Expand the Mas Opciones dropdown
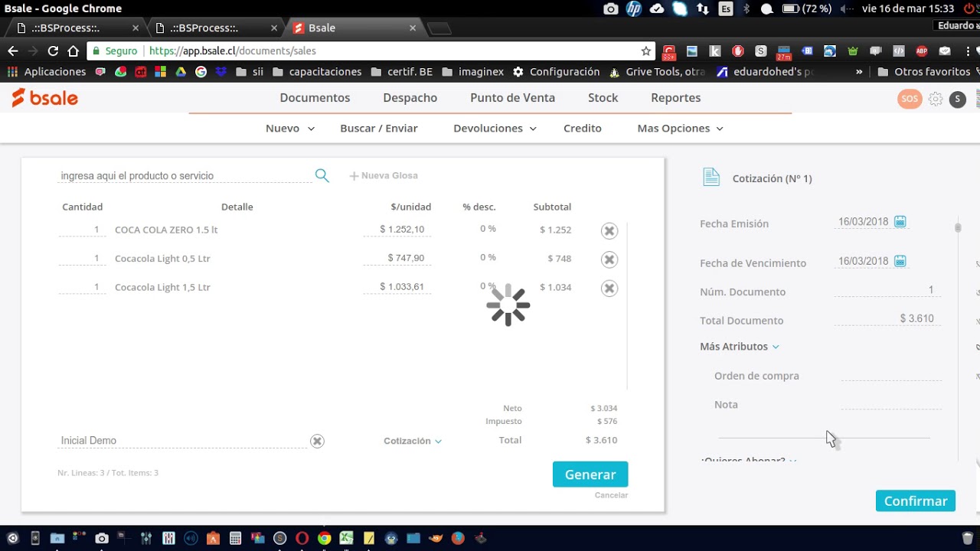Viewport: 980px width, 551px height. coord(681,129)
